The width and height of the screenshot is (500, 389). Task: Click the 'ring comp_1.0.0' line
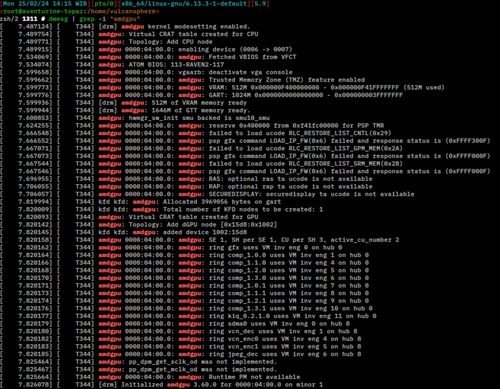pyautogui.click(x=289, y=255)
